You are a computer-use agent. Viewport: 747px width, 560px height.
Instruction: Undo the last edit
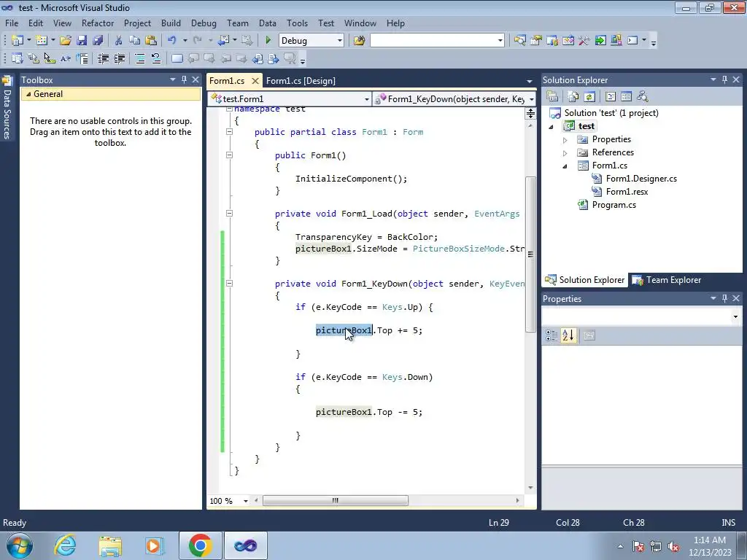pos(172,41)
